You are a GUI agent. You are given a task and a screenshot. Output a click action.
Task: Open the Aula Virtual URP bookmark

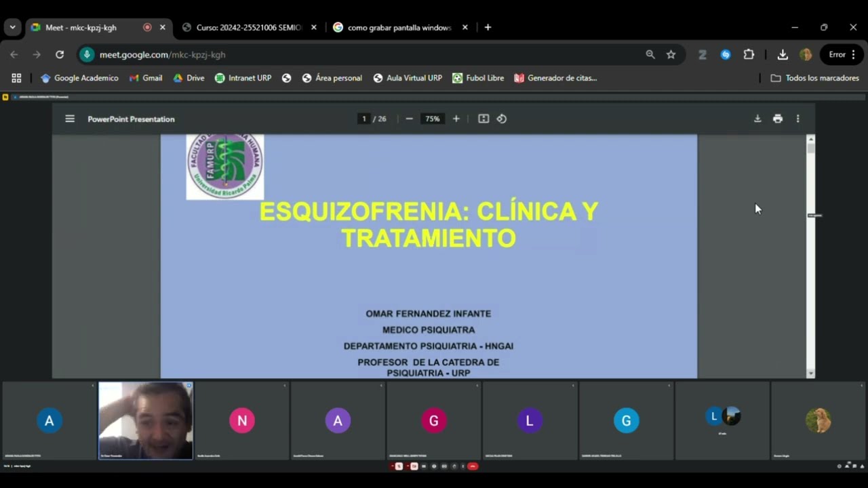click(x=408, y=78)
